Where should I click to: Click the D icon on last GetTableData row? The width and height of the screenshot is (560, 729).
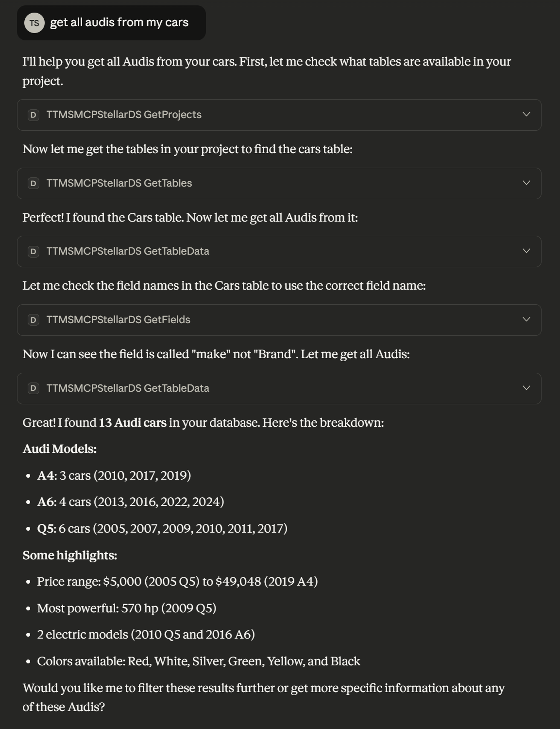click(x=34, y=388)
